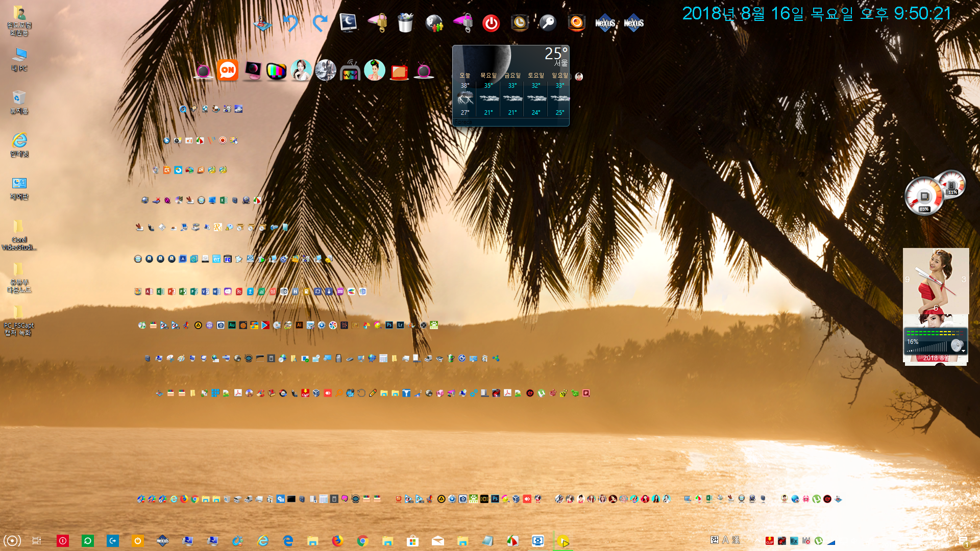This screenshot has width=980, height=551.
Task: Click the Firefox icon in bottom dock
Action: coord(184,499)
